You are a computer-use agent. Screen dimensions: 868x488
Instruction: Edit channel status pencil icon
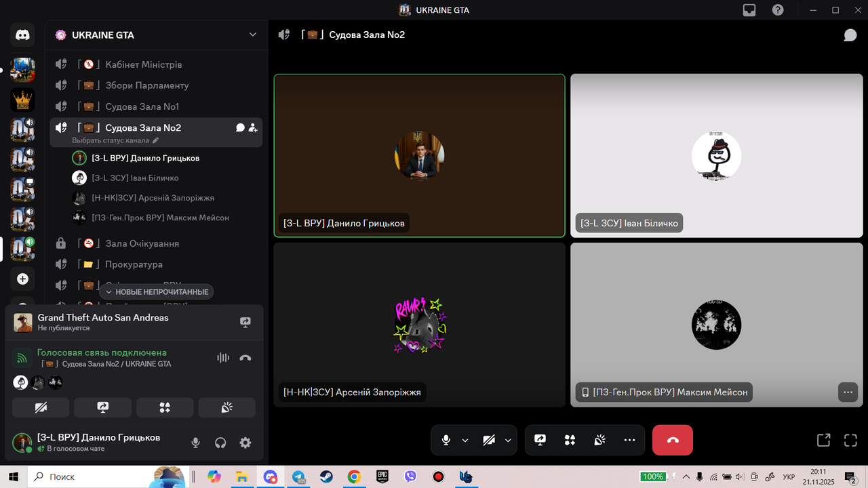155,140
